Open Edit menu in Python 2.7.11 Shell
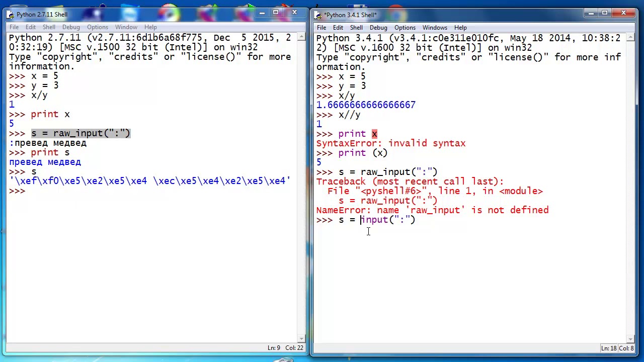This screenshot has height=362, width=644. pos(31,27)
